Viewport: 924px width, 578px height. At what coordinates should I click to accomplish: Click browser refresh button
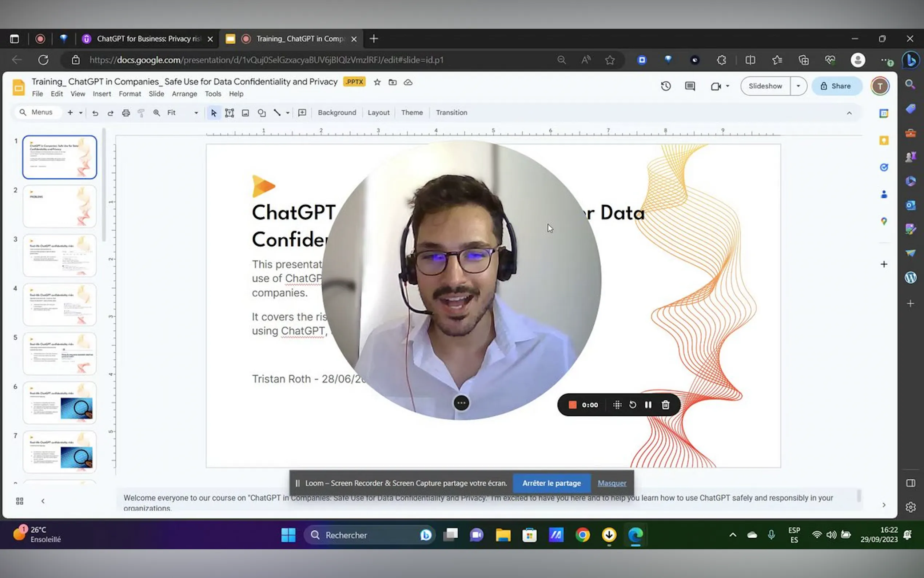coord(44,60)
